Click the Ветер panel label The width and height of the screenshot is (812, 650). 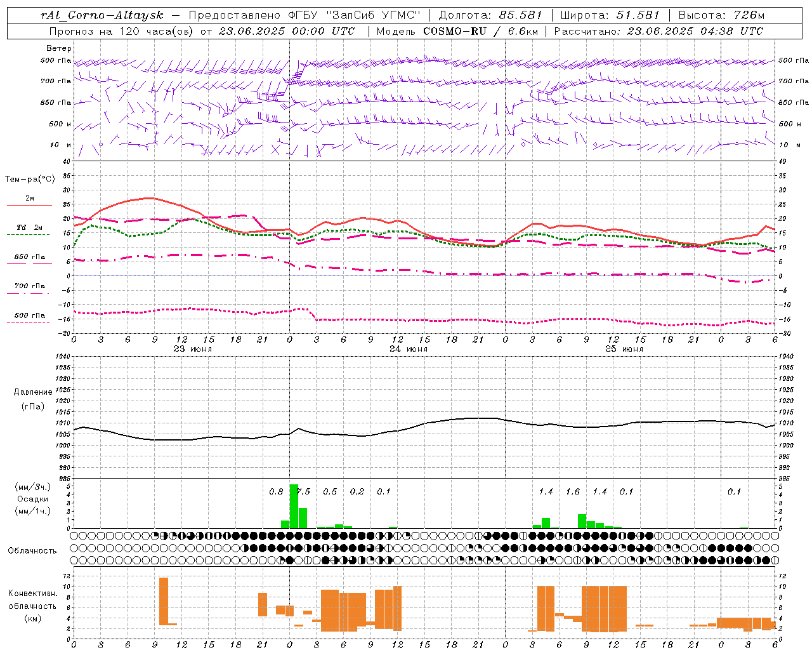[58, 48]
